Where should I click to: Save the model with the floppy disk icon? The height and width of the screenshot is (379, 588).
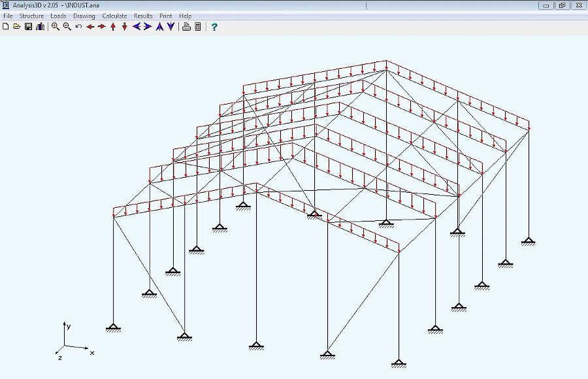[28, 27]
